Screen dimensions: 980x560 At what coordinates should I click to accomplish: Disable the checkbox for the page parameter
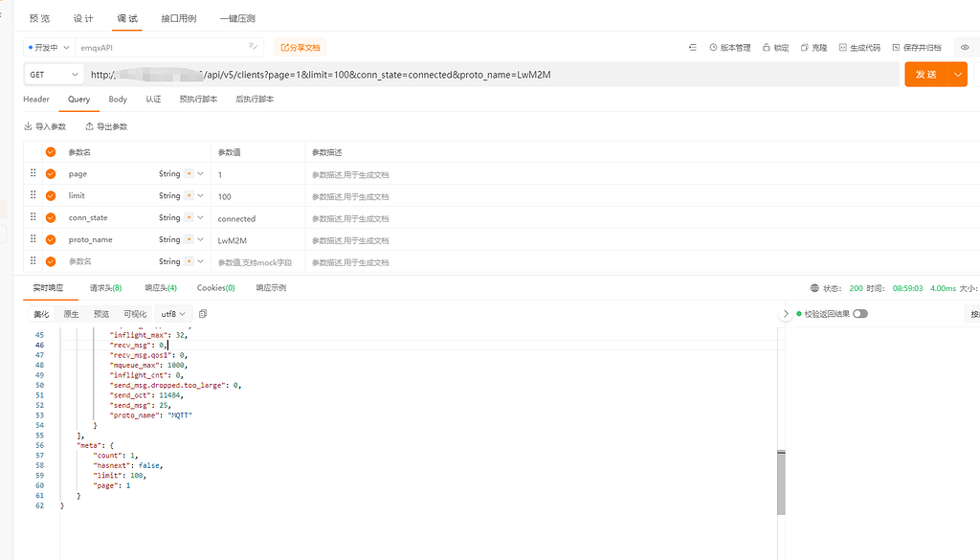[50, 173]
